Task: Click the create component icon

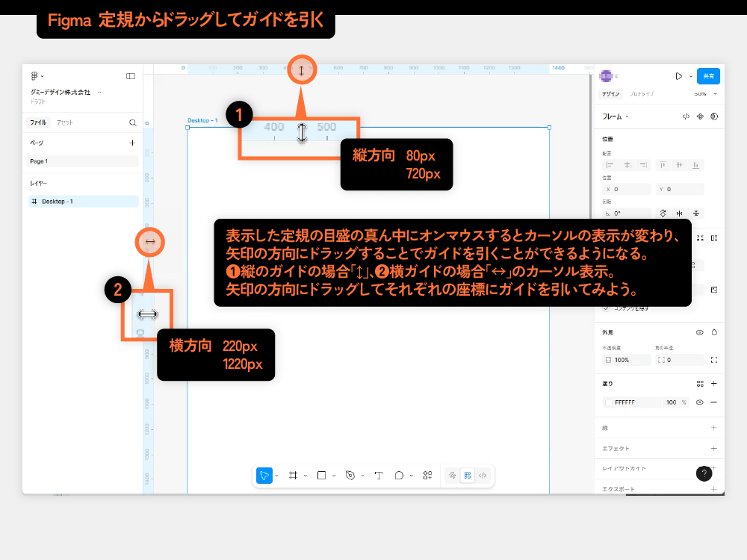Action: 700,116
